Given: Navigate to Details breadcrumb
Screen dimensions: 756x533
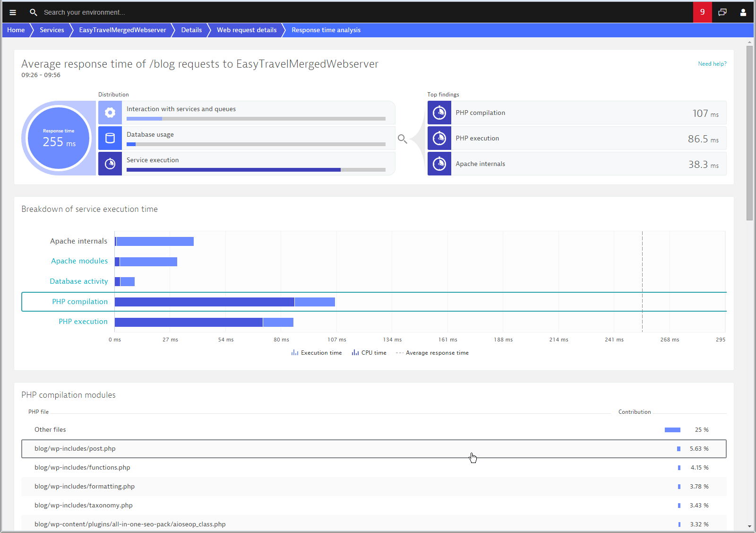Looking at the screenshot, I should point(191,30).
